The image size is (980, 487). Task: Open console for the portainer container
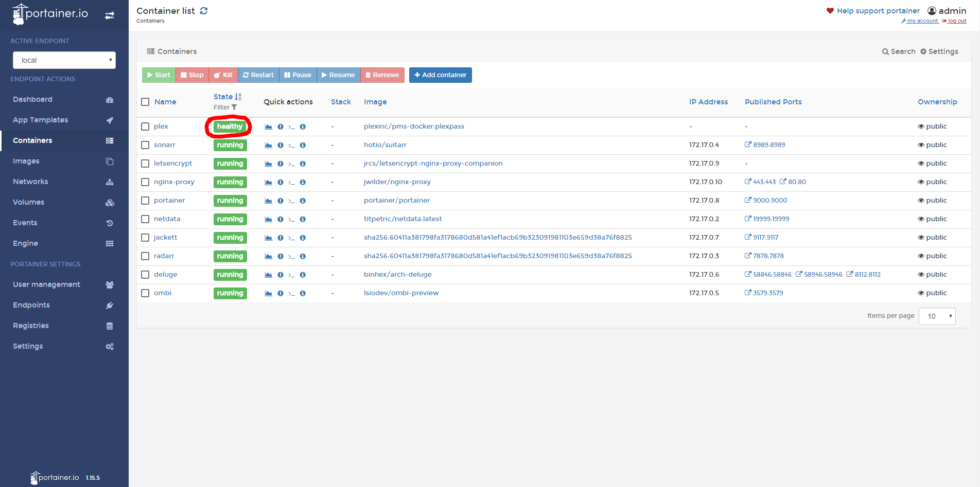tap(291, 201)
